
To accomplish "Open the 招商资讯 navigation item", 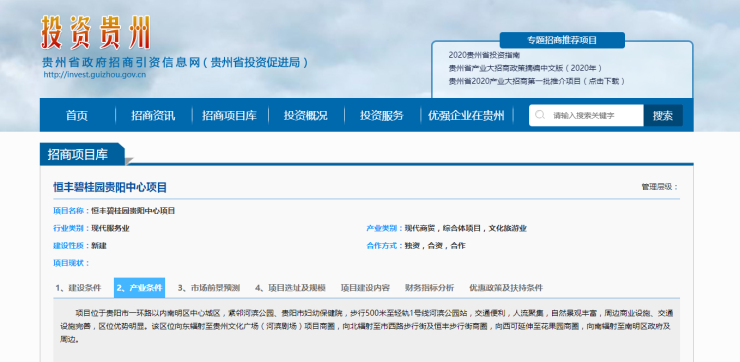I will (153, 115).
